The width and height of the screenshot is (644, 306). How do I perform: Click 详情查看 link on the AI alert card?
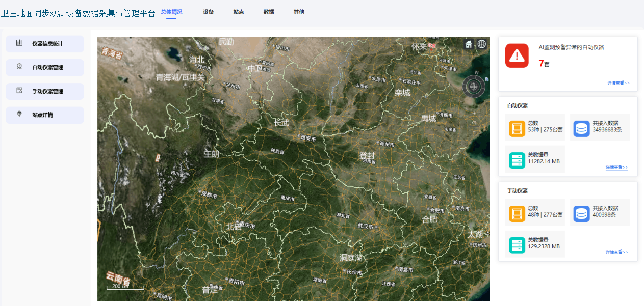click(x=619, y=82)
